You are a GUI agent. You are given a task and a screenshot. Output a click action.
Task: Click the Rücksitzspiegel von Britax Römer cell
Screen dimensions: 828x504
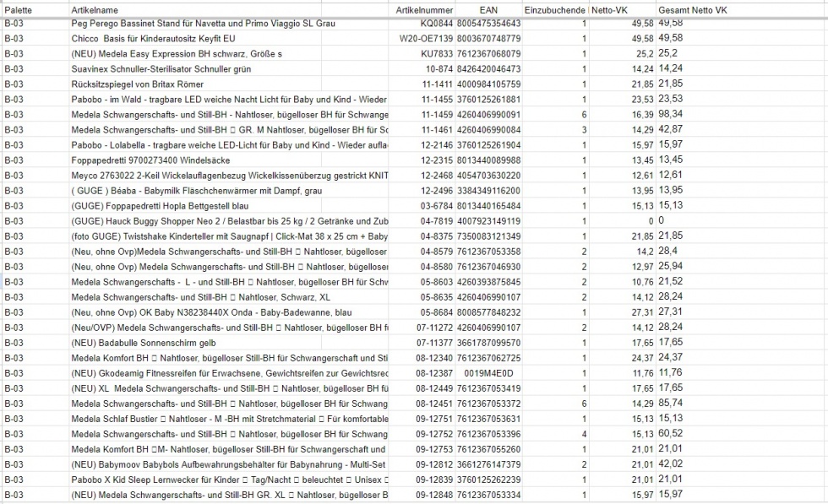click(137, 84)
